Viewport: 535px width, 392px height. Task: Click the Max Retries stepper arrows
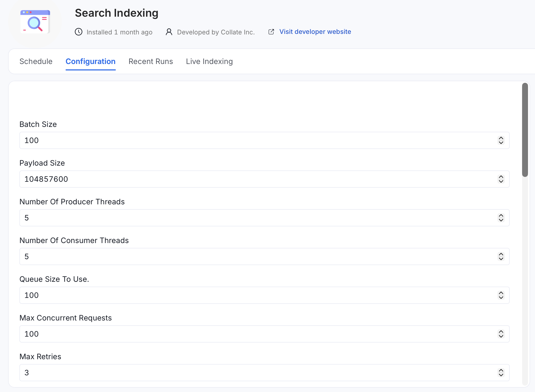(501, 373)
